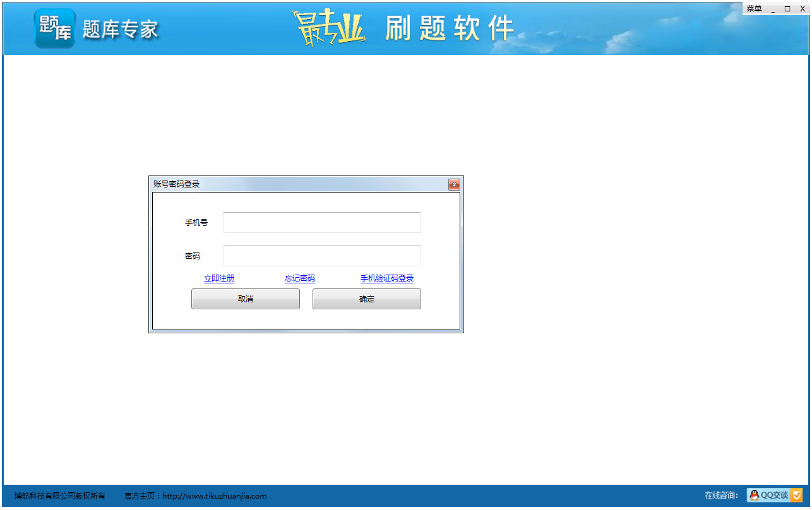The image size is (812, 510).
Task: Focus the 密码 input field
Action: point(321,256)
